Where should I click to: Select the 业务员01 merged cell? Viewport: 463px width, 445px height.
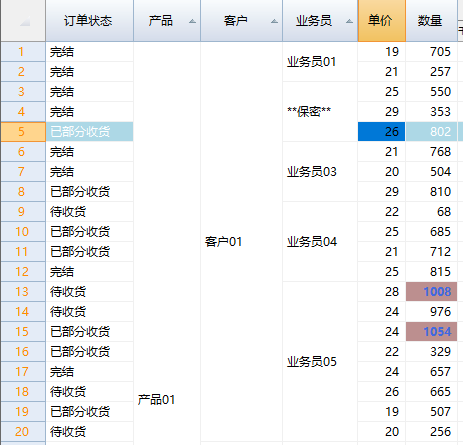pos(320,62)
